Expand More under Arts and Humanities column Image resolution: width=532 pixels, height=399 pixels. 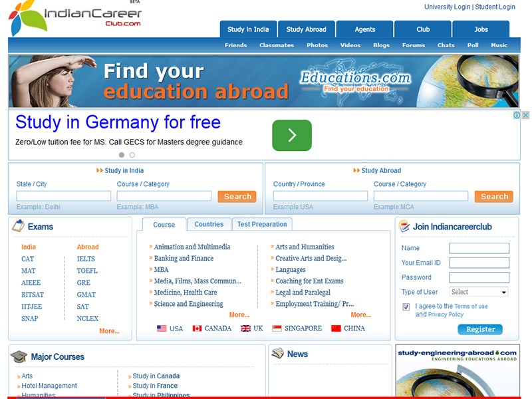coord(360,315)
